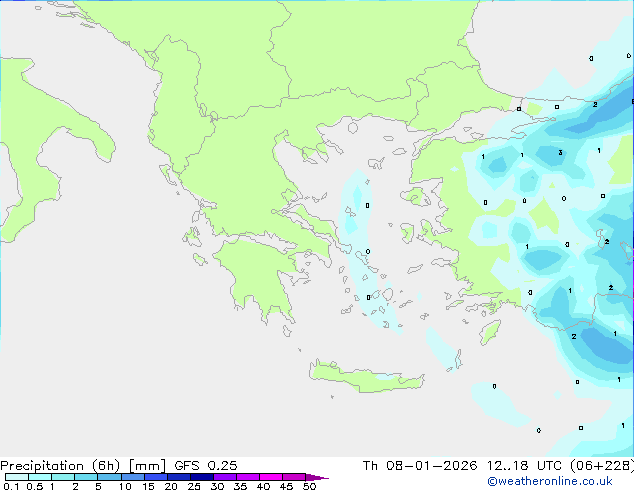Image resolution: width=634 pixels, height=490 pixels.
Task: Click the 15–20 mm legend color swatch
Action: click(155, 477)
